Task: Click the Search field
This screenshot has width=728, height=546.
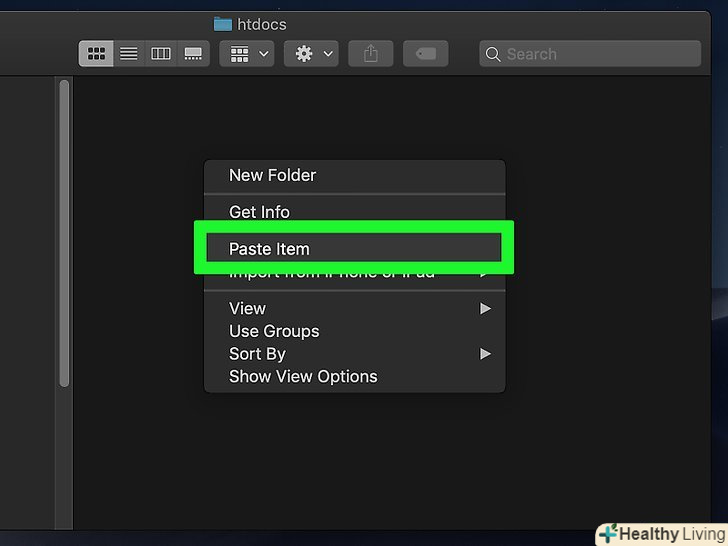Action: click(590, 54)
